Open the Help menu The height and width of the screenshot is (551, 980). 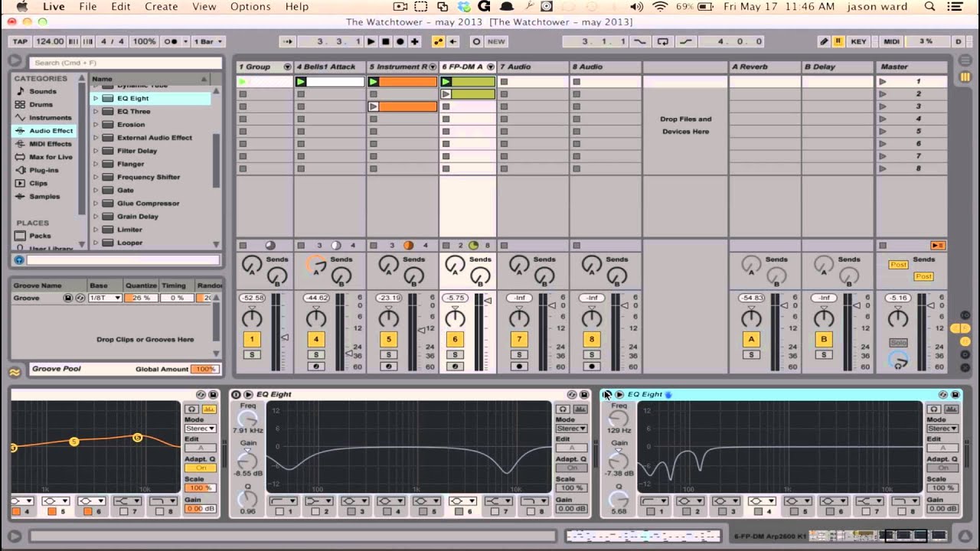[x=297, y=7]
